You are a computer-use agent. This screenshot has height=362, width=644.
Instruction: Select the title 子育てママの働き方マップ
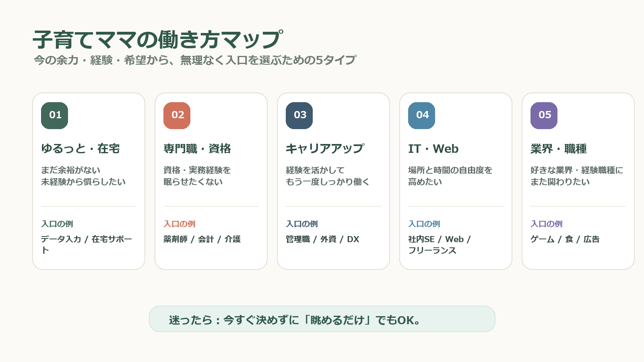click(158, 39)
